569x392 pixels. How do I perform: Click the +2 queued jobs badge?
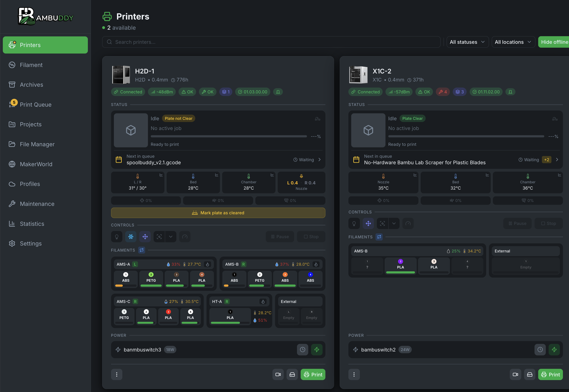547,160
